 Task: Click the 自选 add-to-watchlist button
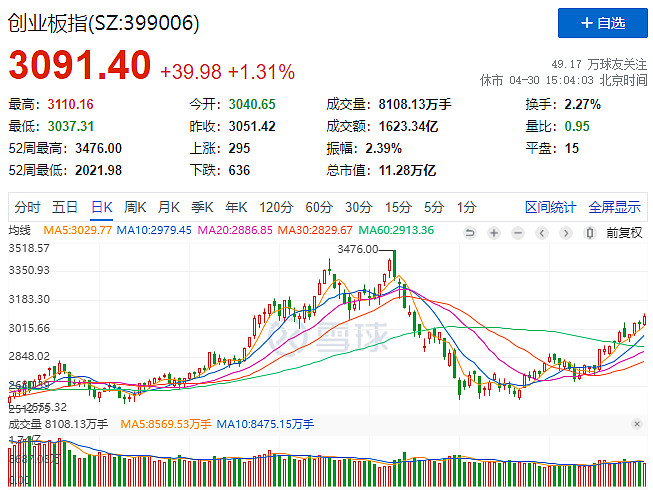point(603,23)
